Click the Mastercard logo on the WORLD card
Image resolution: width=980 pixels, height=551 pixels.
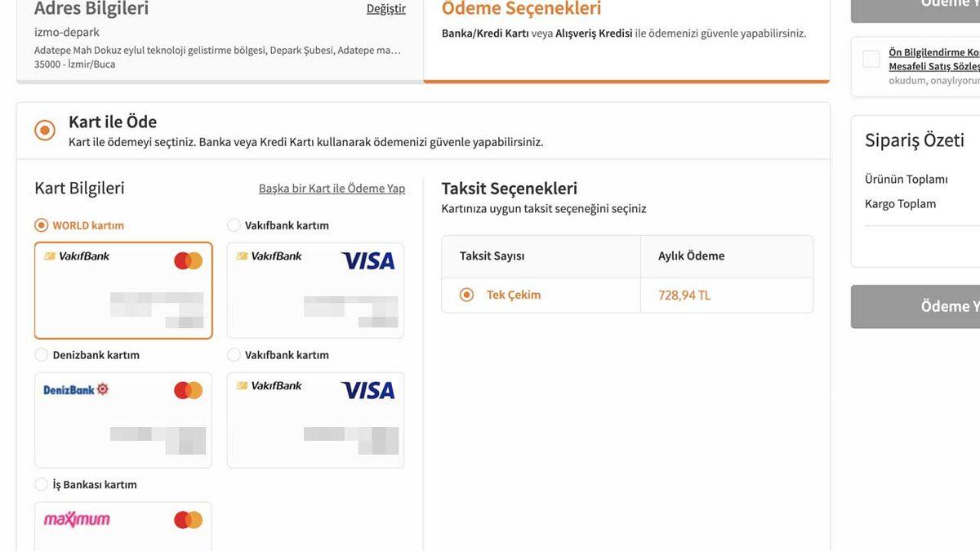coord(187,260)
